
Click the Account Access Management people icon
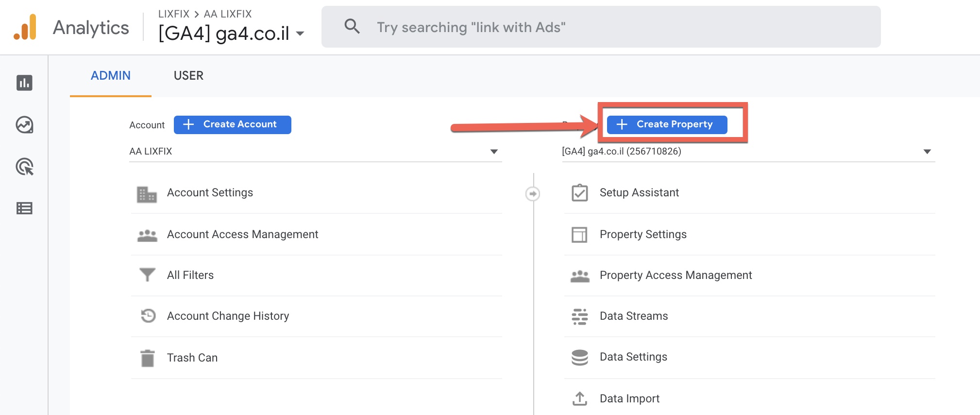(147, 236)
